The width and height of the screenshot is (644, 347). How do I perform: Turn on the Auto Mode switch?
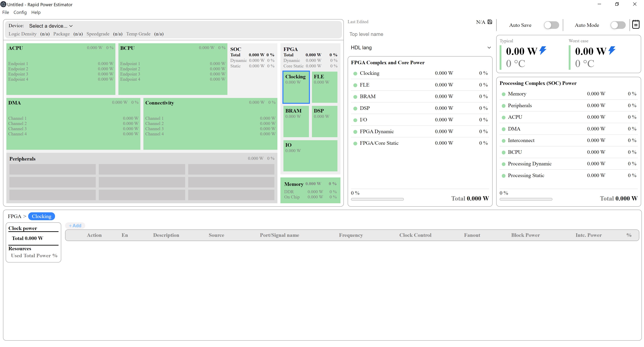point(618,25)
